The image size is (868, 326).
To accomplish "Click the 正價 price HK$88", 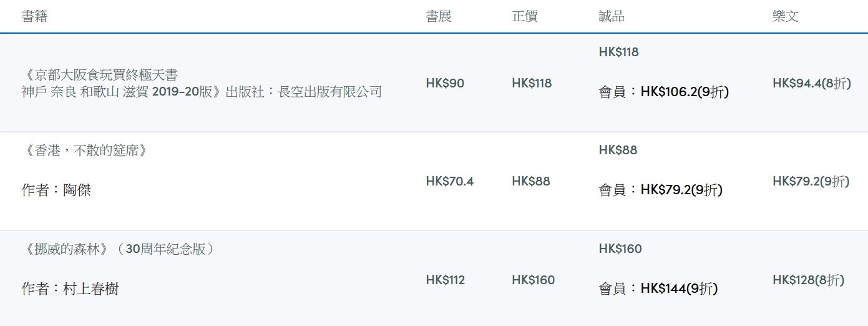I will coord(531,181).
